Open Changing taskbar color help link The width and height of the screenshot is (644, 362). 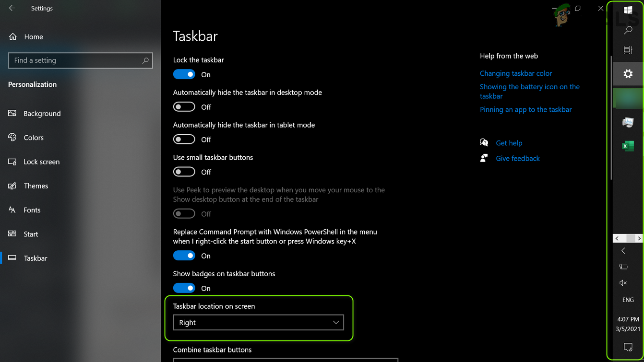pos(516,73)
